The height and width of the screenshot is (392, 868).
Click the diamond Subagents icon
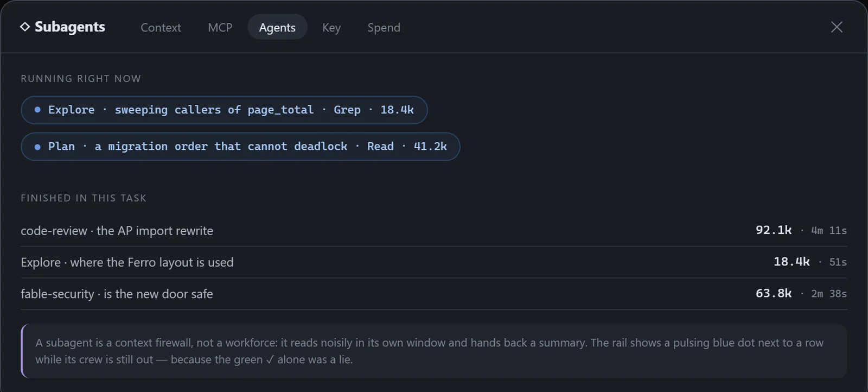[x=25, y=27]
